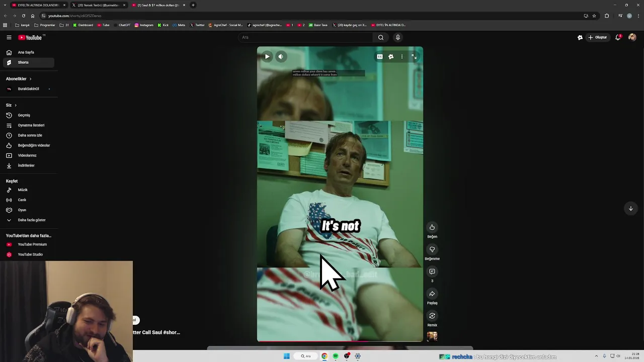Open Windows Start menu
The height and width of the screenshot is (362, 644).
pos(287,356)
